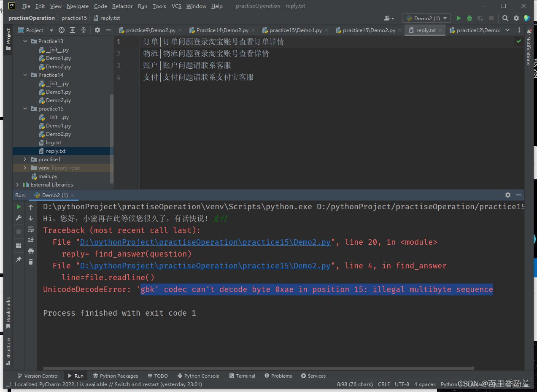Click Expand All icon in Project panel

(x=73, y=30)
